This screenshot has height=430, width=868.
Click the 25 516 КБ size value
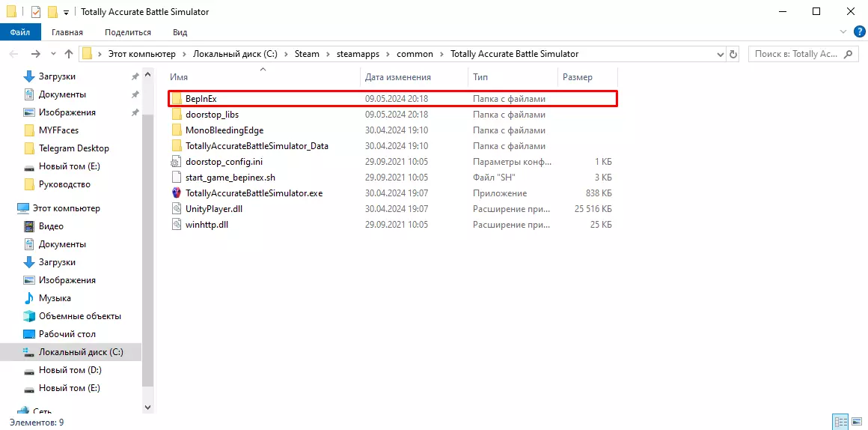click(593, 209)
